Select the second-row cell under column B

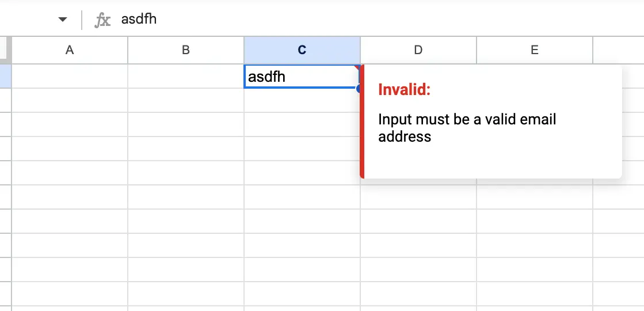185,100
